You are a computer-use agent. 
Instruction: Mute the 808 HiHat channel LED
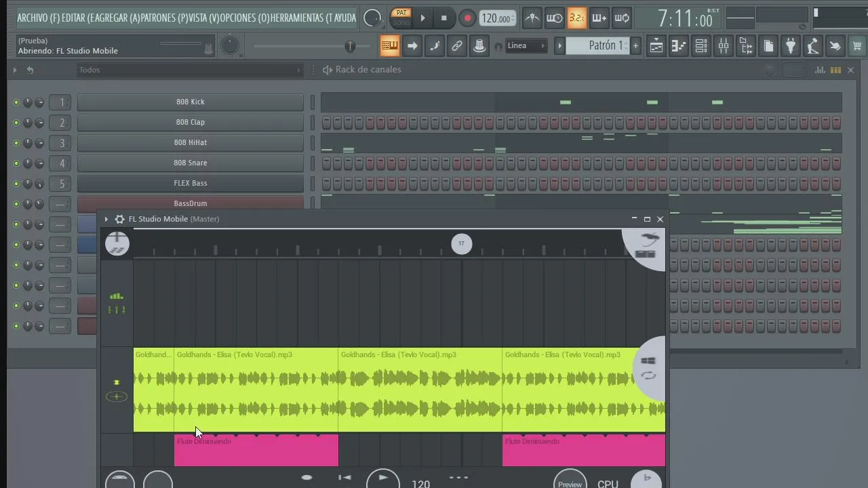click(x=16, y=143)
